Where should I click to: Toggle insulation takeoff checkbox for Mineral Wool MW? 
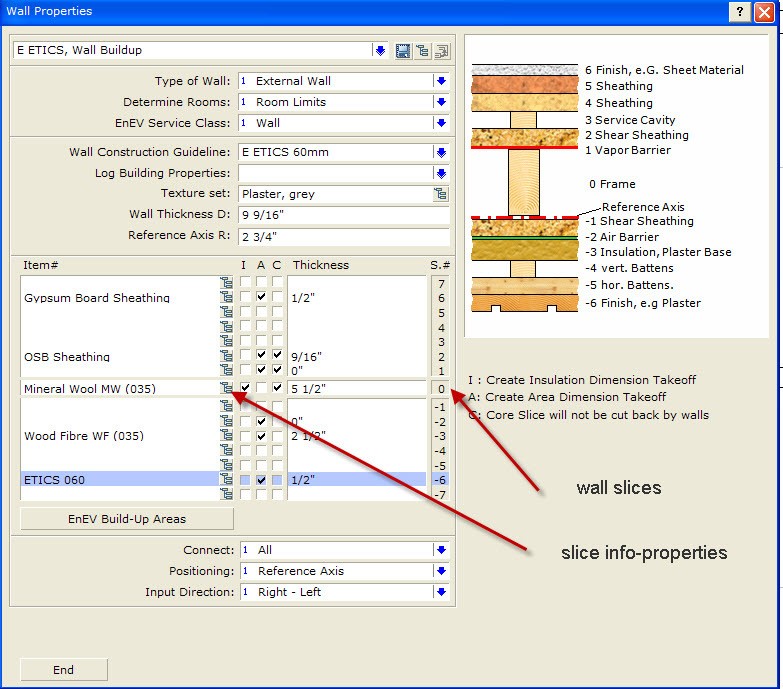point(245,388)
